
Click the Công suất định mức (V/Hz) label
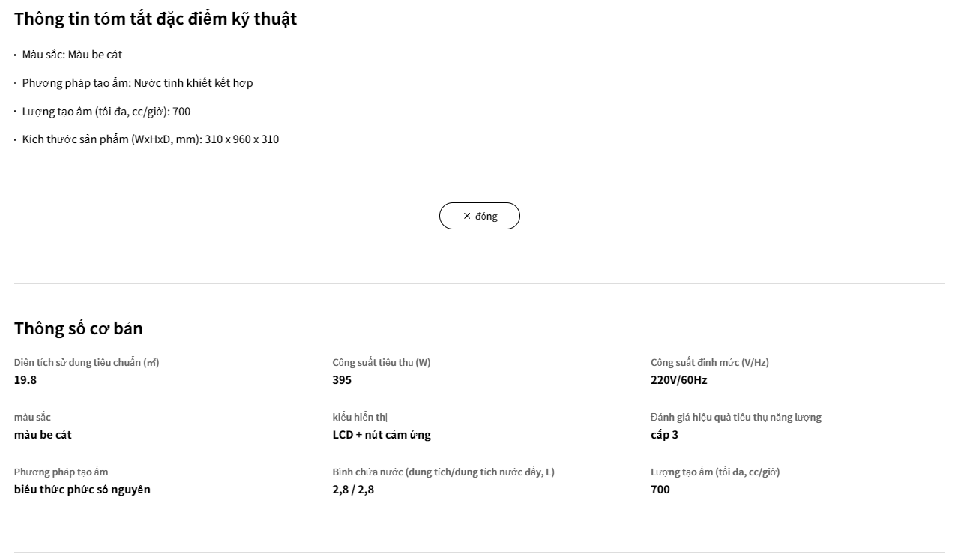tap(709, 363)
